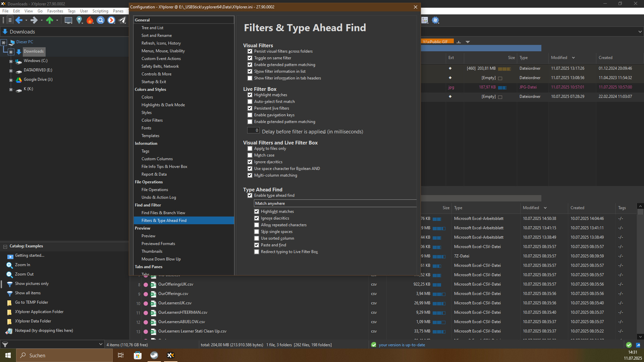Enable navigation keys in Live Filter Box
The width and height of the screenshot is (644, 362).
[x=250, y=115]
